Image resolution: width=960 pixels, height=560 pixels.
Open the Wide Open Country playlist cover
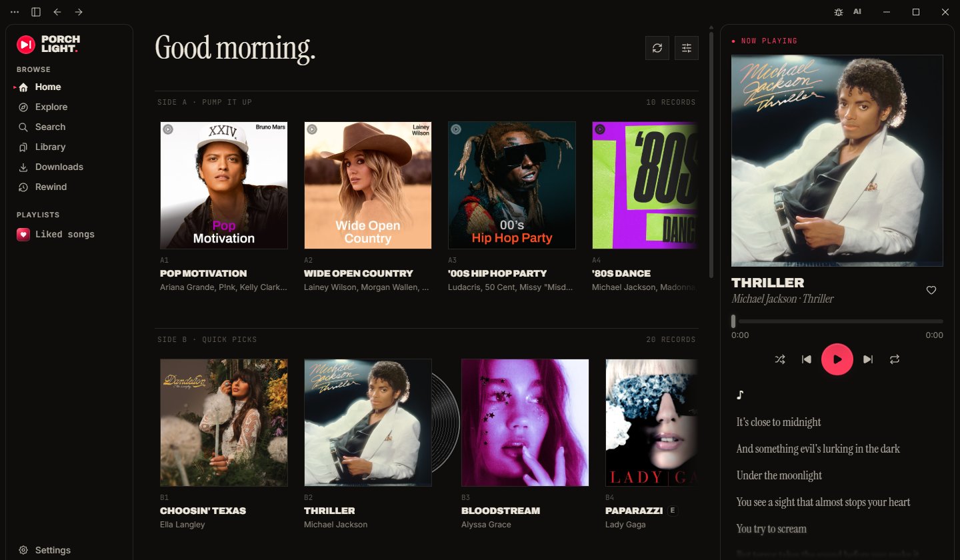pos(368,185)
